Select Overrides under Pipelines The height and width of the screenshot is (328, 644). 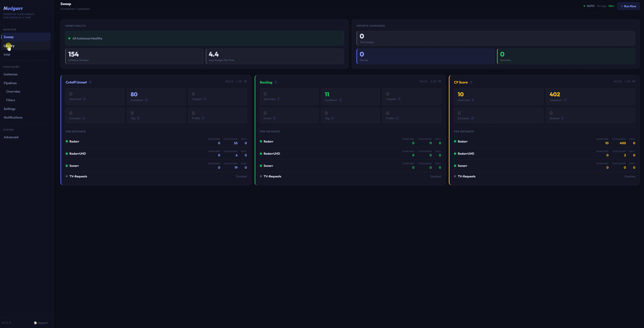point(26,92)
